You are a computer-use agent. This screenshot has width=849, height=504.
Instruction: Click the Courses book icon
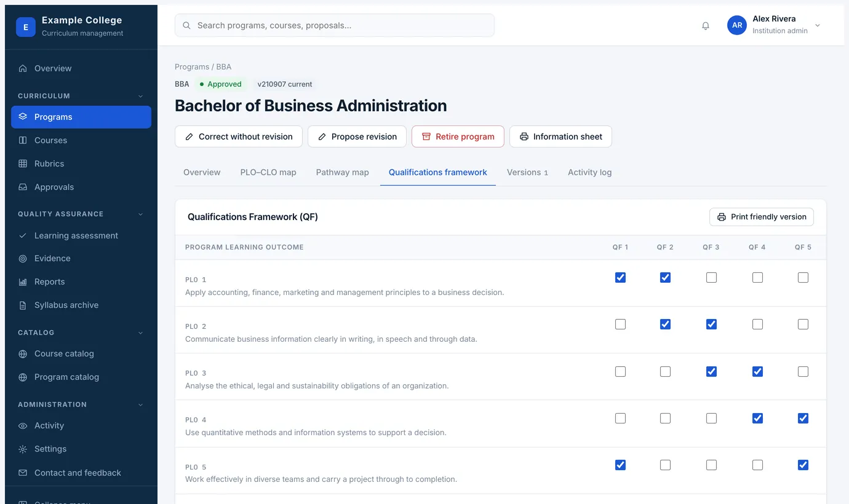point(23,140)
